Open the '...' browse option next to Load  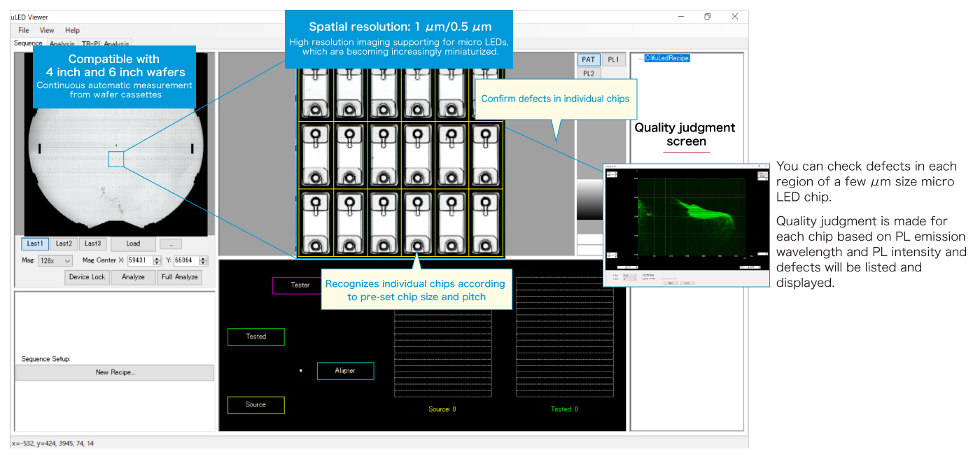171,243
